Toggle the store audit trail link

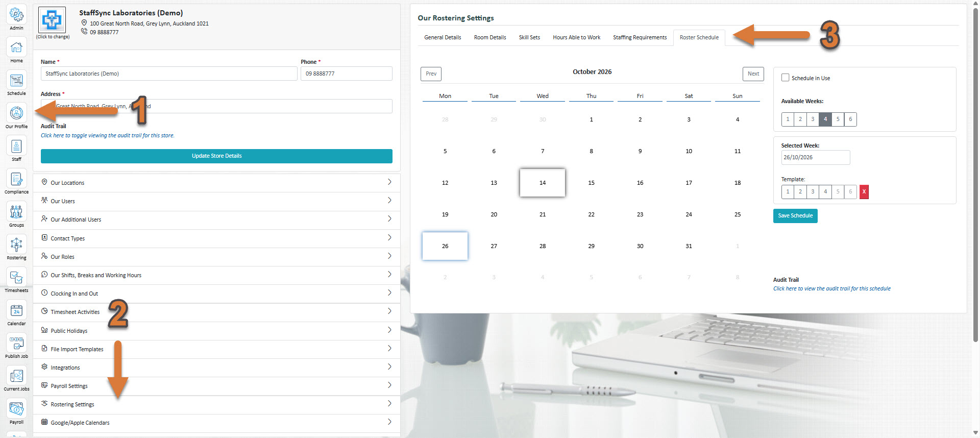tap(108, 136)
